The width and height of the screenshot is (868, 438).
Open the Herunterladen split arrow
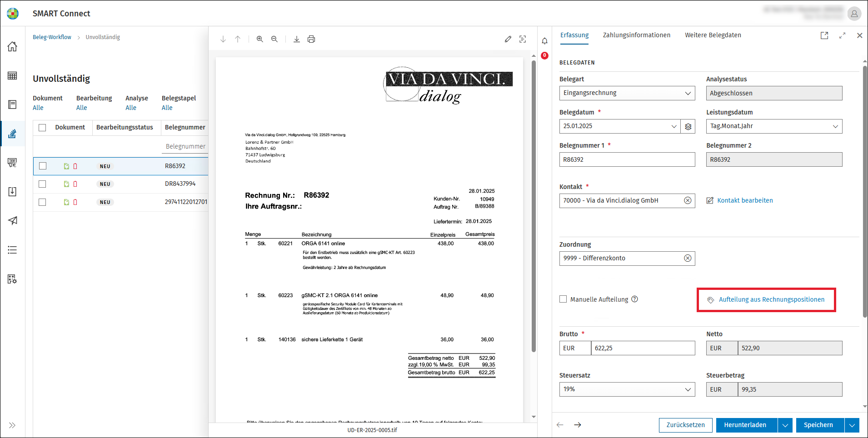(x=785, y=425)
